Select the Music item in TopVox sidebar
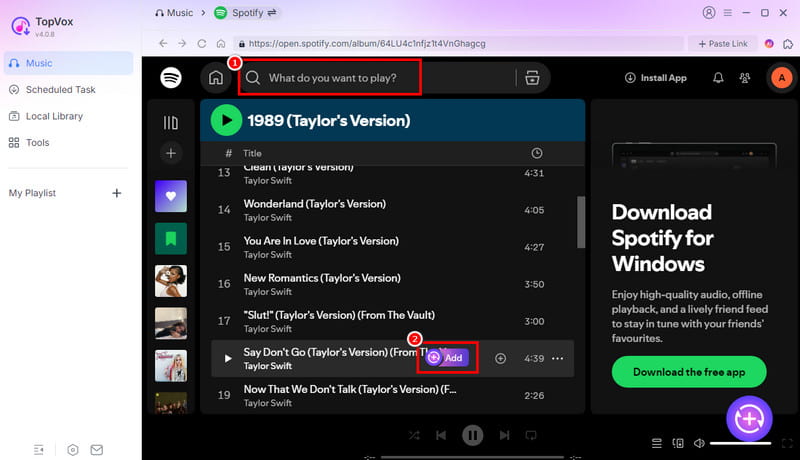This screenshot has height=460, width=800. click(68, 63)
